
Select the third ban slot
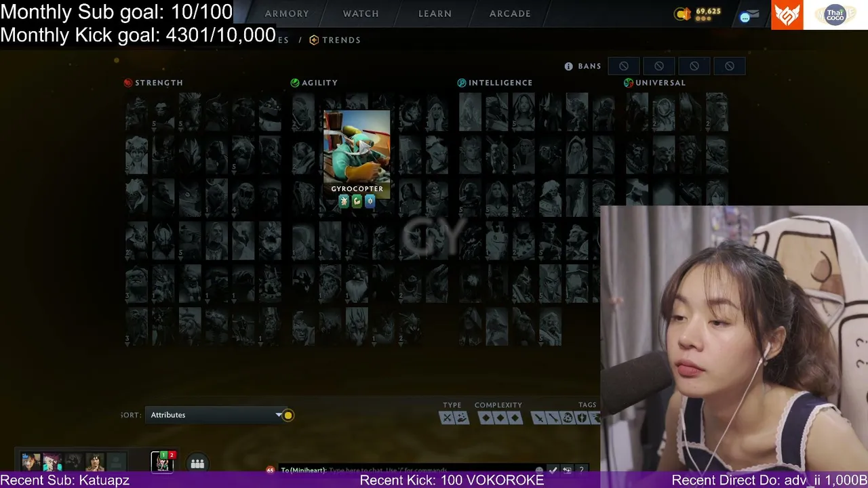694,66
